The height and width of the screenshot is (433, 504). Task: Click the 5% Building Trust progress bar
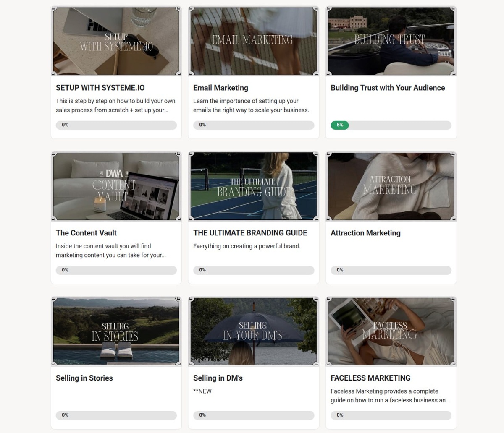tap(391, 125)
